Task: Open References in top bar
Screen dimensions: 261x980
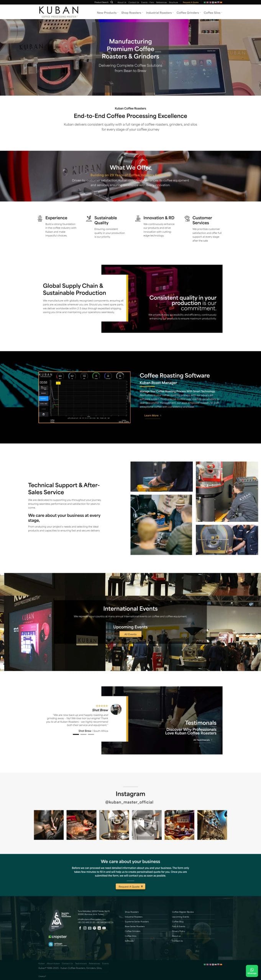Action: pos(161,2)
